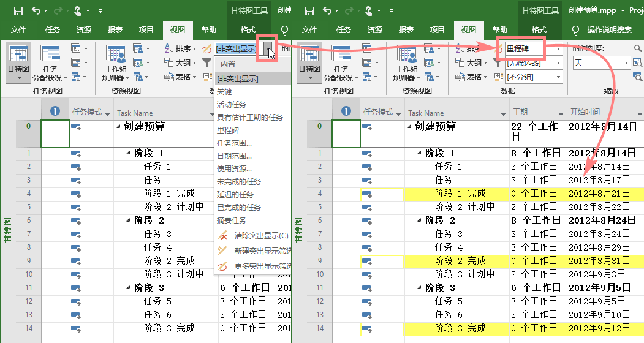
Task: Click the 操作说明搜索 box in the right window
Action: click(610, 30)
